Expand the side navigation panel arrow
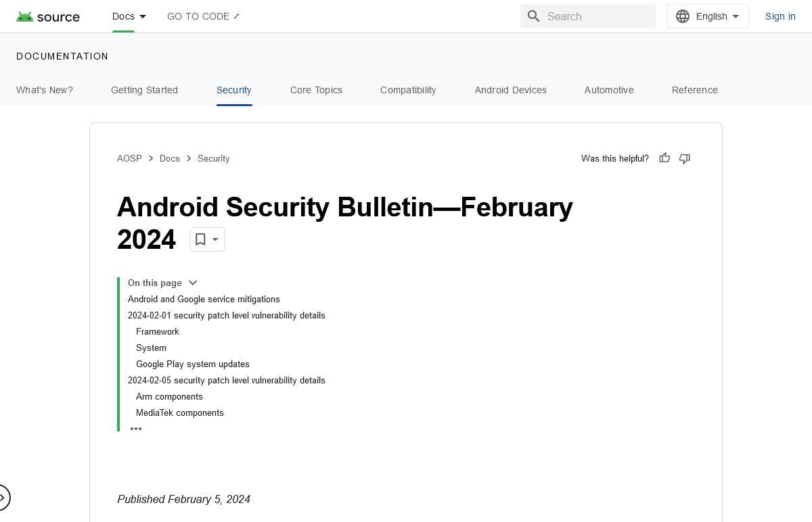The image size is (812, 522). click(x=3, y=498)
